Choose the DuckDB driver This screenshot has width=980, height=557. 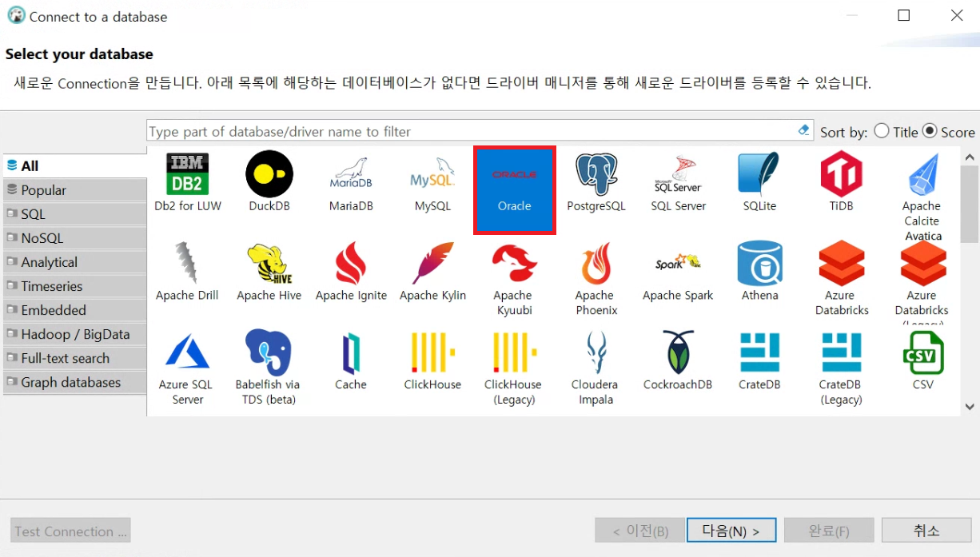tap(269, 184)
